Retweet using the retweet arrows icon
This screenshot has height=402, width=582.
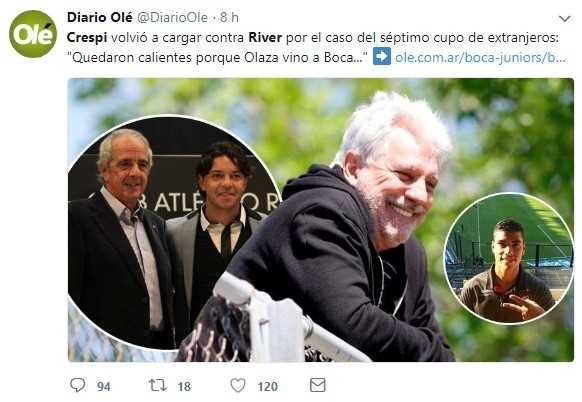(158, 385)
